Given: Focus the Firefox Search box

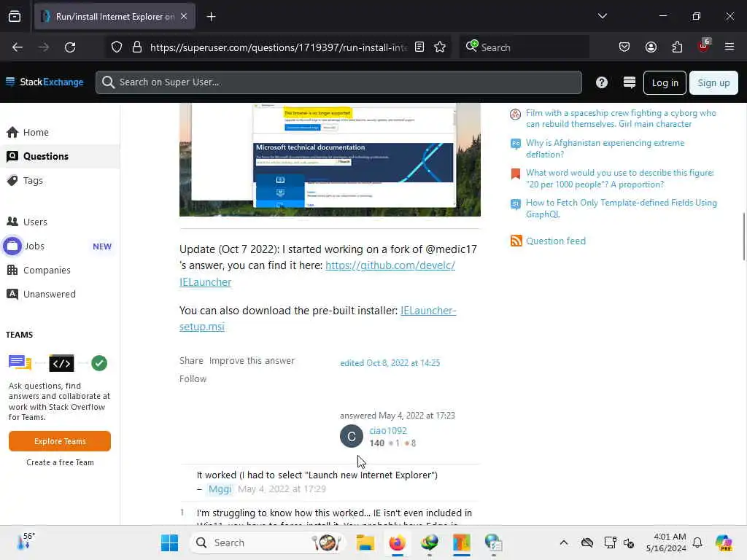Looking at the screenshot, I should pyautogui.click(x=524, y=47).
